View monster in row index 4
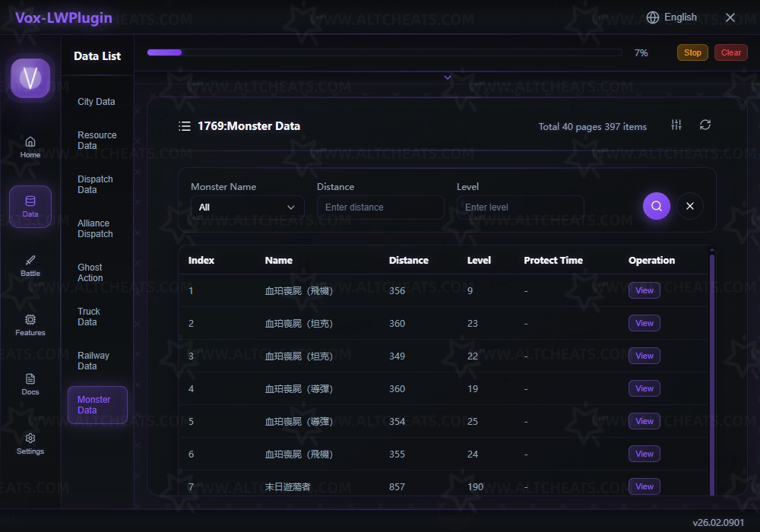 644,388
